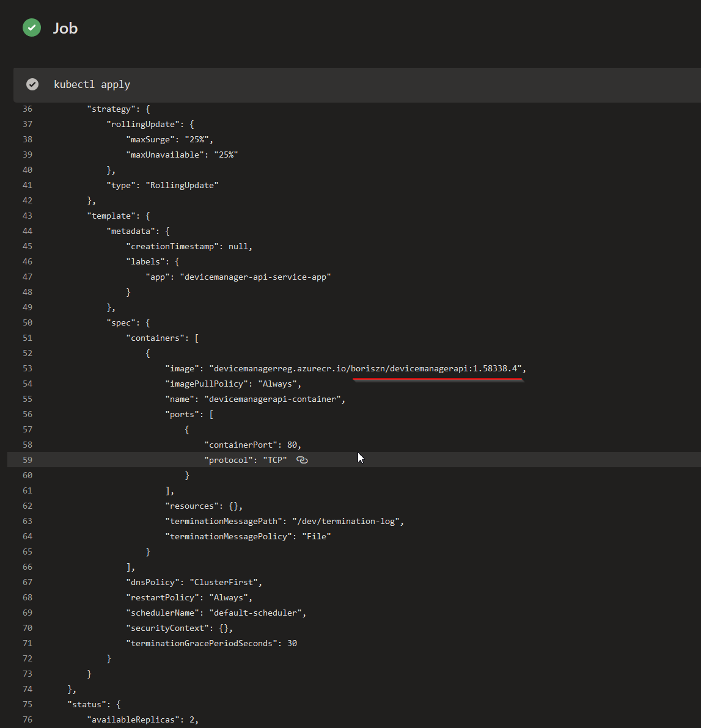Click the "maxSurge": "25%" log line
Screen dimensions: 701x728
coord(169,139)
